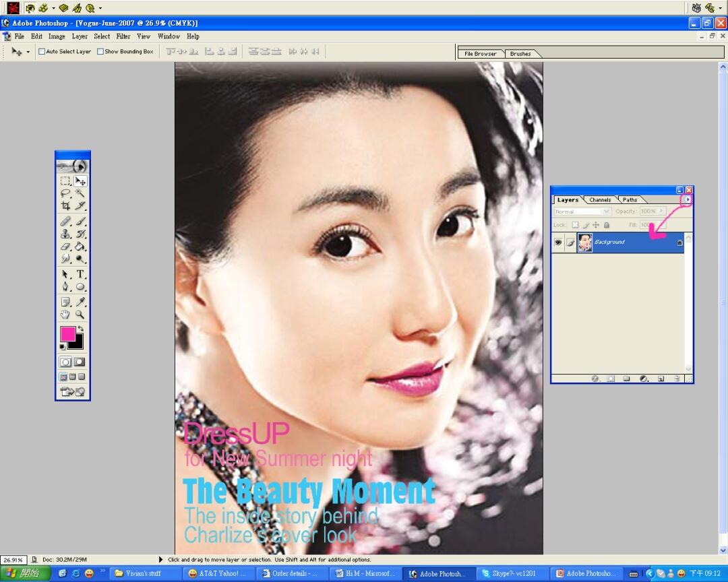This screenshot has width=728, height=582.
Task: Select the Ellipse shape tool
Action: point(80,287)
